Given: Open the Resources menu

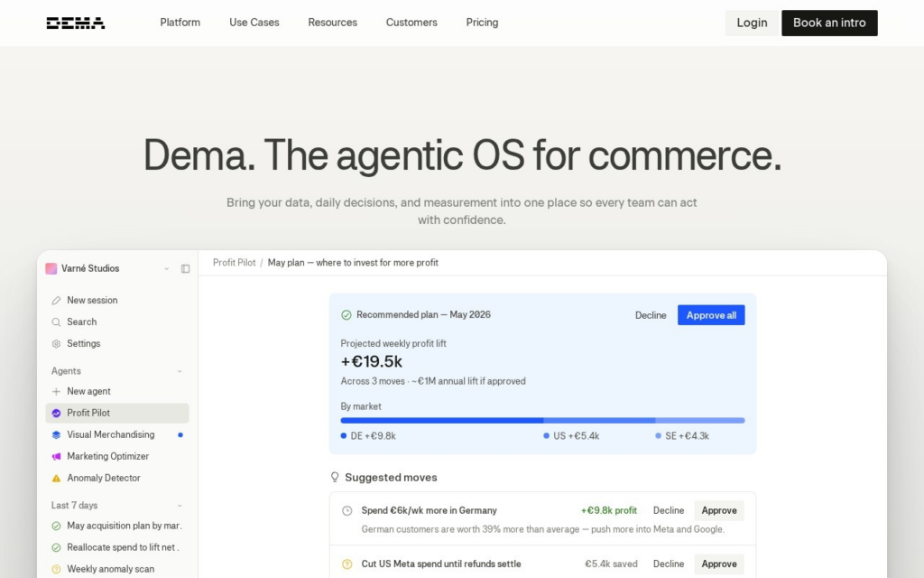Looking at the screenshot, I should (332, 23).
